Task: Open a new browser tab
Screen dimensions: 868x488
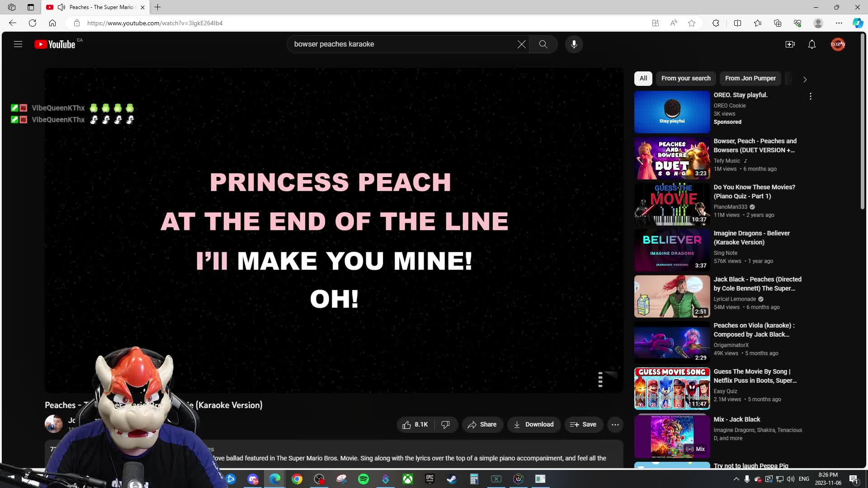Action: tap(158, 7)
